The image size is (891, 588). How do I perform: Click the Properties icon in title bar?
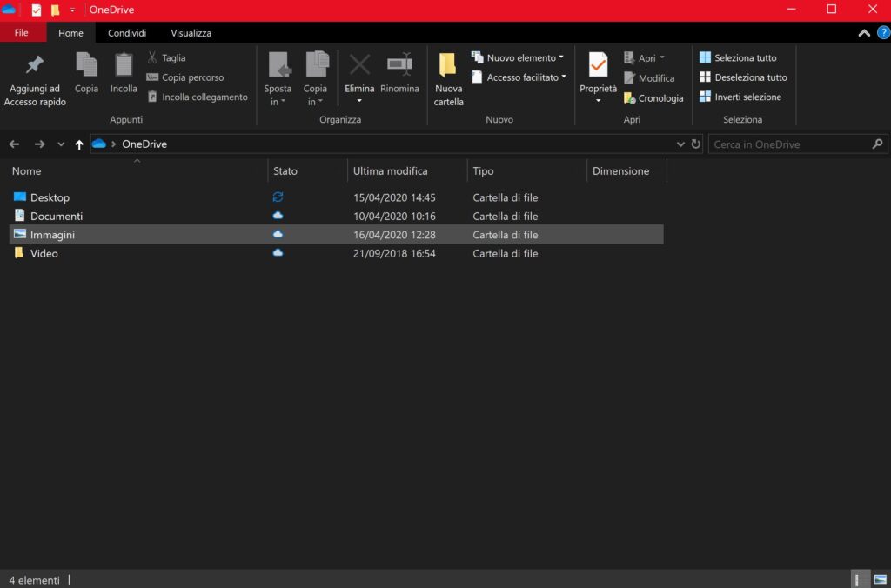(x=37, y=10)
